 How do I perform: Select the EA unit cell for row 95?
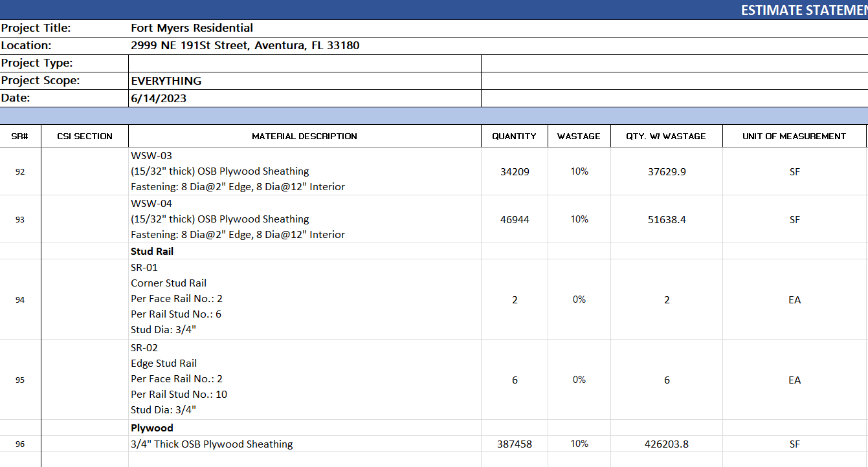(x=794, y=380)
